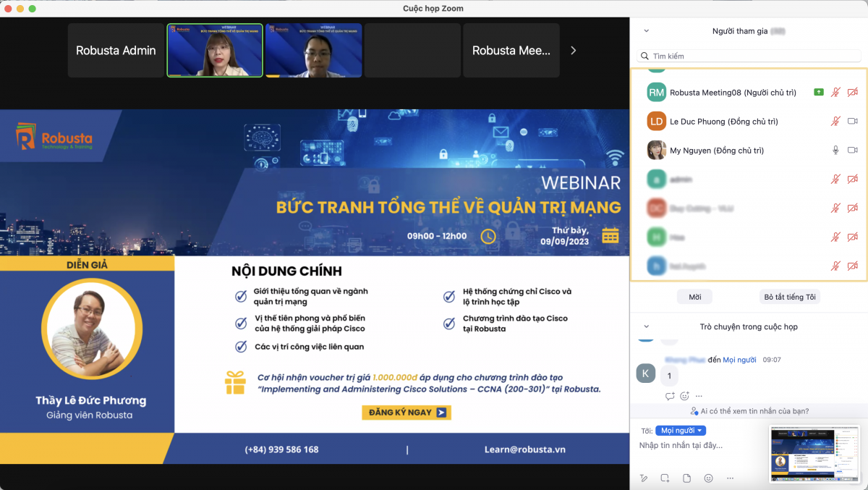Click the green macOS fullscreen window button

[32, 9]
